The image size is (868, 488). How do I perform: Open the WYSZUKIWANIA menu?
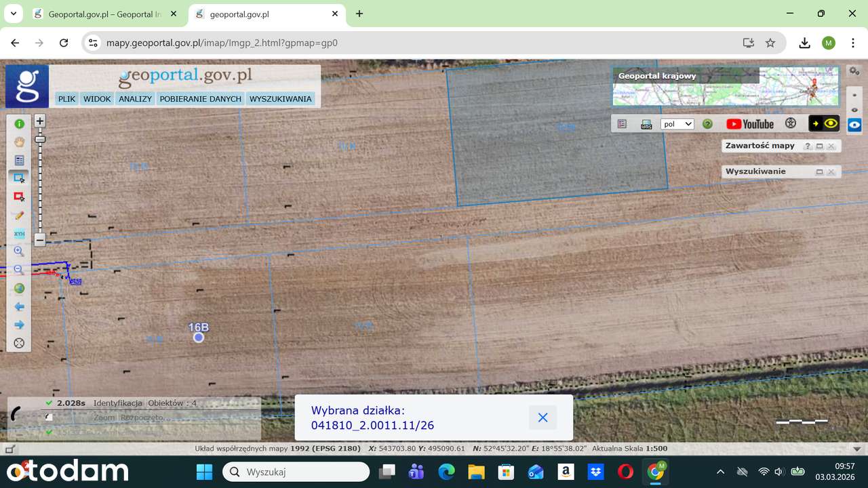pyautogui.click(x=281, y=99)
